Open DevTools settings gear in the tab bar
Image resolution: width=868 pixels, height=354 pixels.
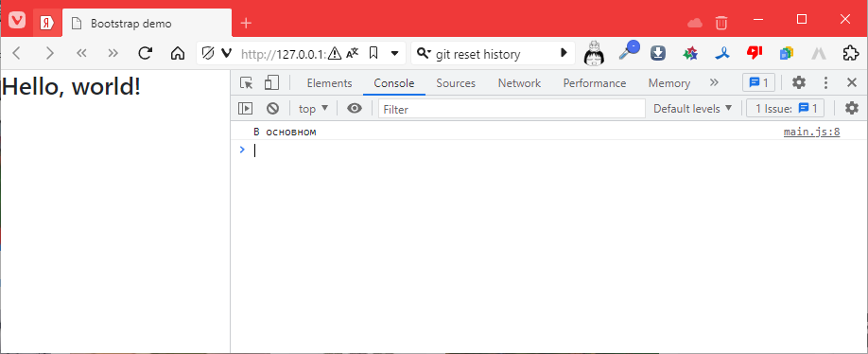coord(798,83)
